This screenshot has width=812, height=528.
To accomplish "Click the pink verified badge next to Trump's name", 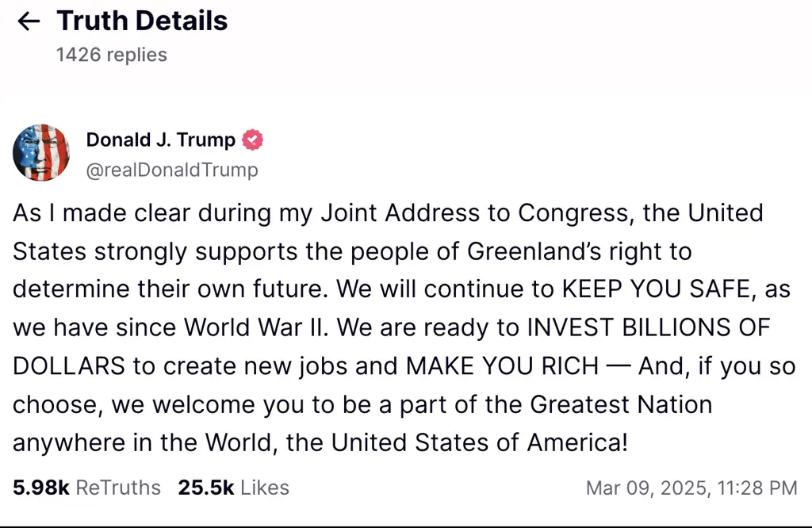I will pyautogui.click(x=251, y=140).
